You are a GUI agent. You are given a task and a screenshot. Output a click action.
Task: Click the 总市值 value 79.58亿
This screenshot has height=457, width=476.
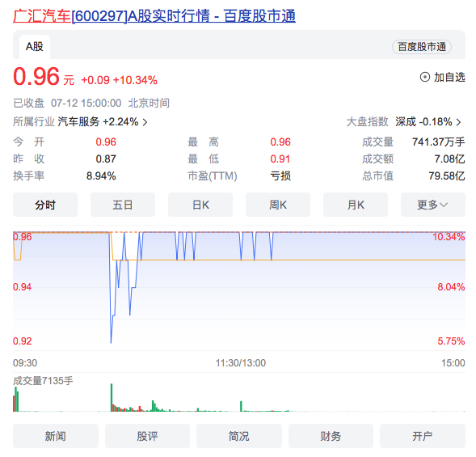pyautogui.click(x=447, y=176)
